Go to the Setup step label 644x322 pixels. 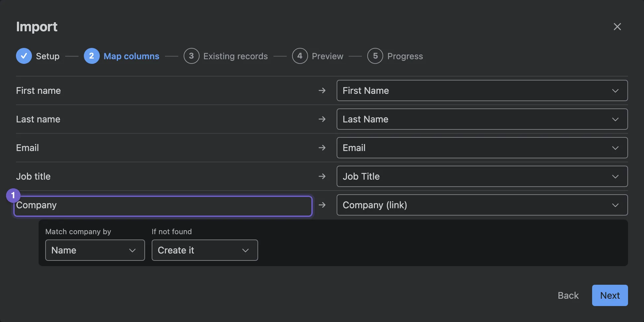[48, 56]
